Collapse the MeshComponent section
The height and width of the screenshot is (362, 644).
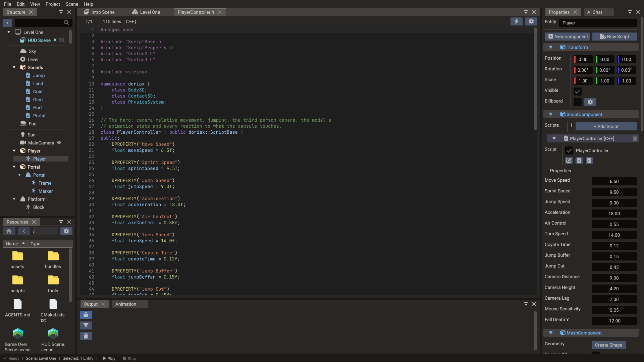tap(551, 333)
